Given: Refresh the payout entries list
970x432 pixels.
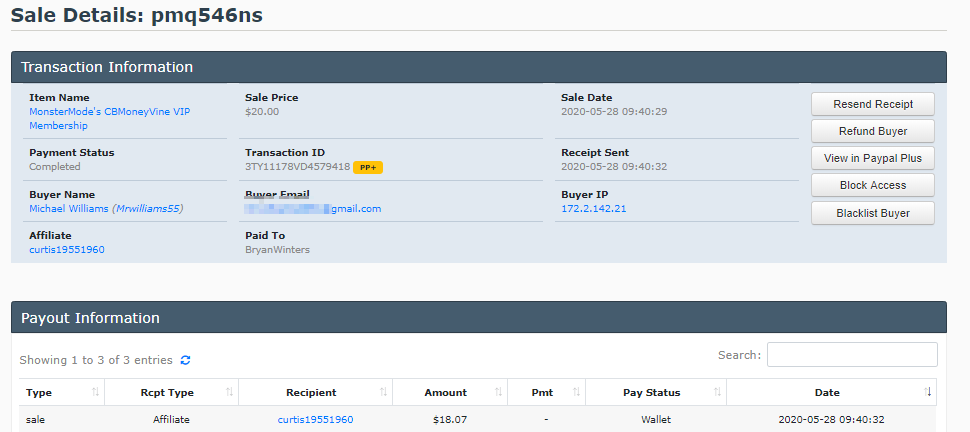Looking at the screenshot, I should (x=185, y=360).
